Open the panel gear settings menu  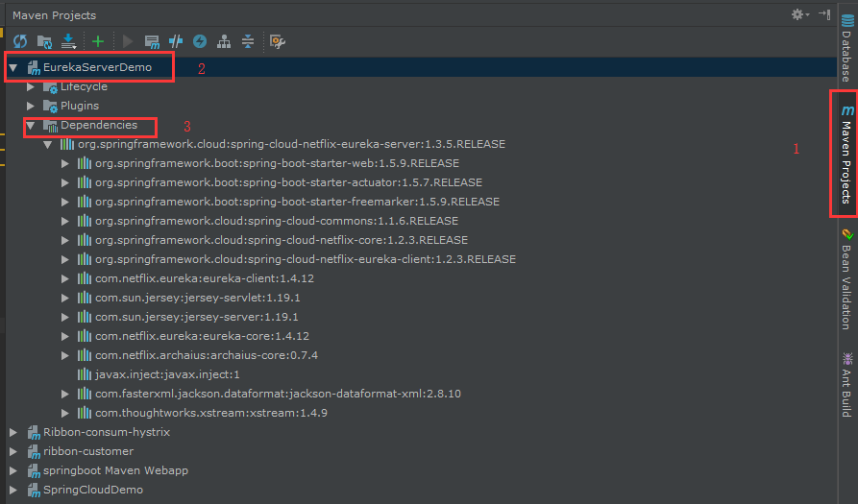[800, 14]
